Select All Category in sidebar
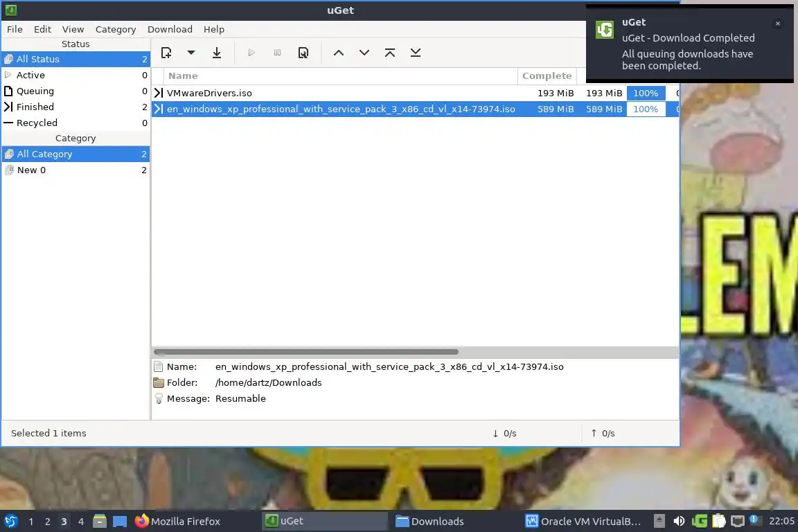Screen dimensions: 798x532 point(76,154)
